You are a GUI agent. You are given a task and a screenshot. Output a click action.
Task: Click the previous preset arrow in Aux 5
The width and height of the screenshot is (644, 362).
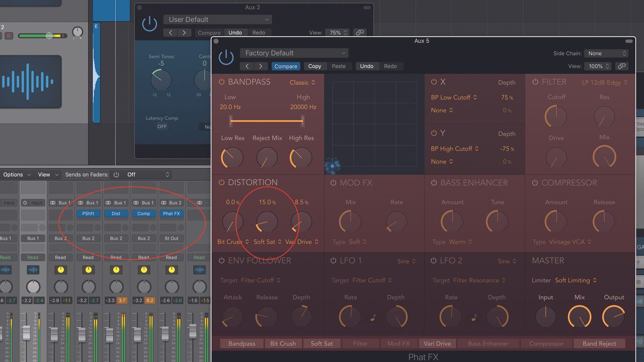coord(246,66)
